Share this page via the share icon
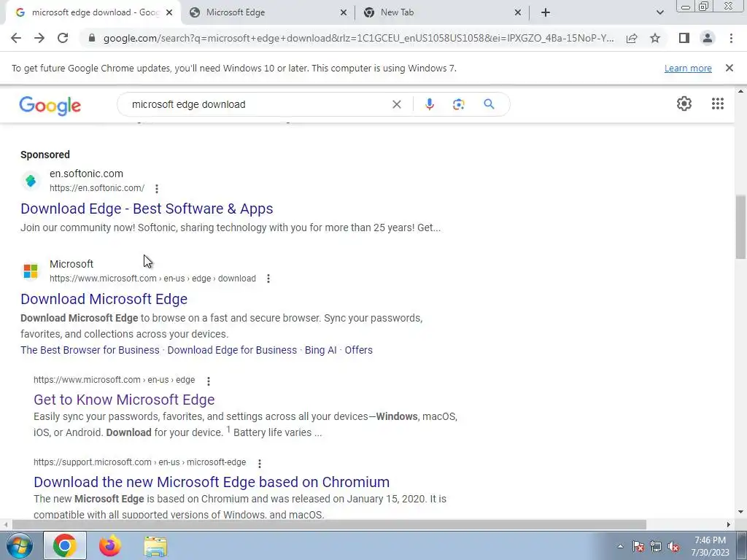 (x=632, y=38)
